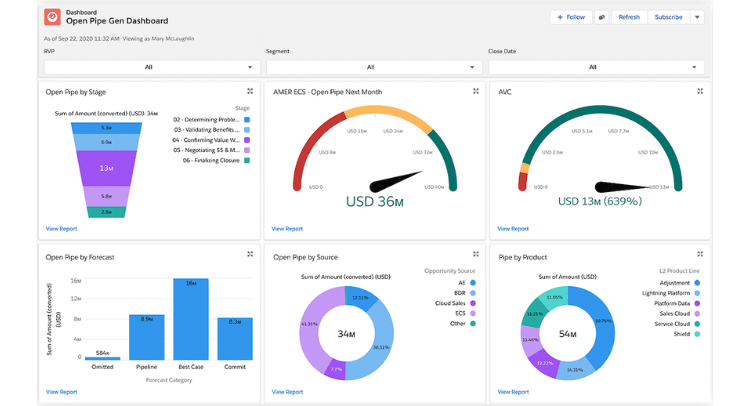Expand the Open Pipe by Source widget
This screenshot has width=750, height=406.
pyautogui.click(x=475, y=254)
